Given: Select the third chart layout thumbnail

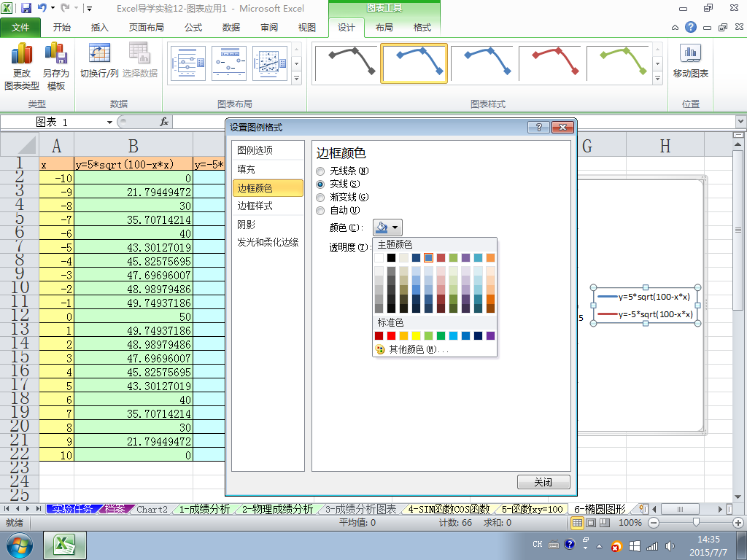Looking at the screenshot, I should tap(270, 63).
